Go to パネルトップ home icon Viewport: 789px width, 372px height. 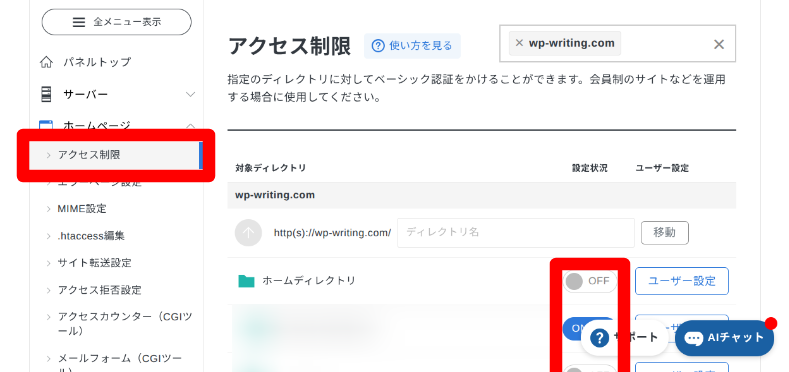[46, 62]
